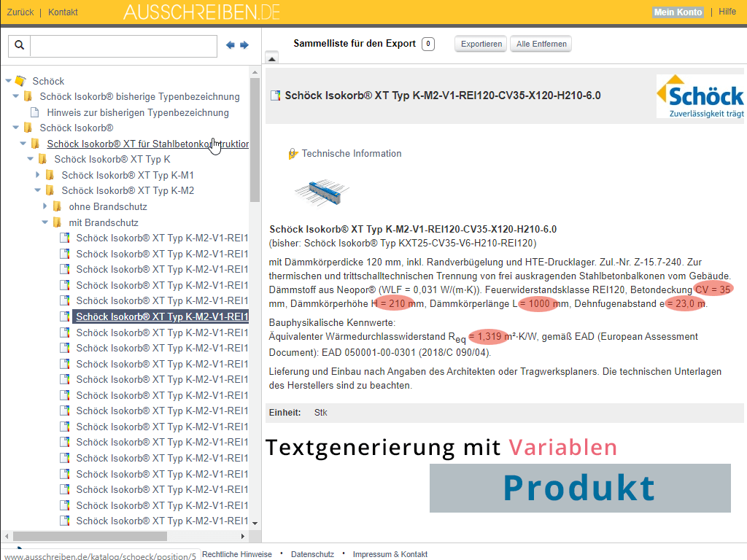Image resolution: width=747 pixels, height=560 pixels.
Task: Click folder icon of mit Brandschutz
Action: point(57,222)
